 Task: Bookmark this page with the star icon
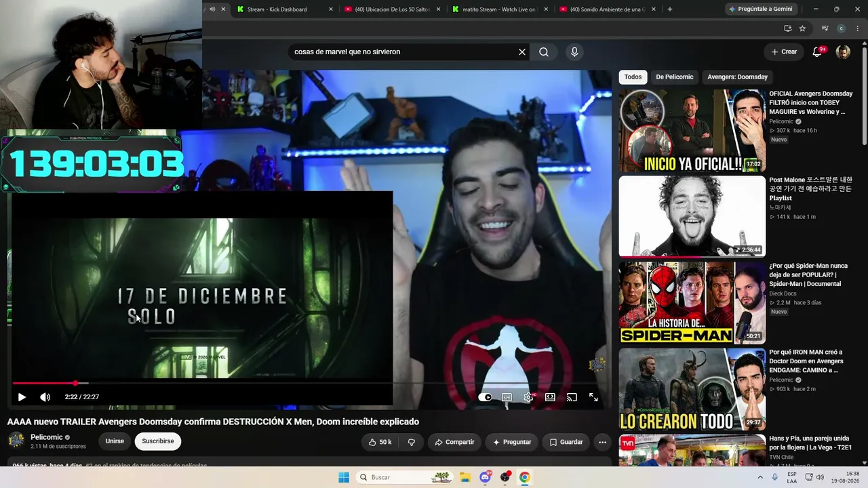[802, 28]
